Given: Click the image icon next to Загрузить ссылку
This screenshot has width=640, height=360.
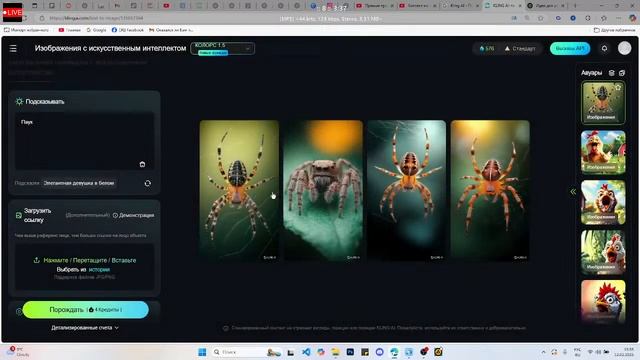Looking at the screenshot, I should coord(18,215).
